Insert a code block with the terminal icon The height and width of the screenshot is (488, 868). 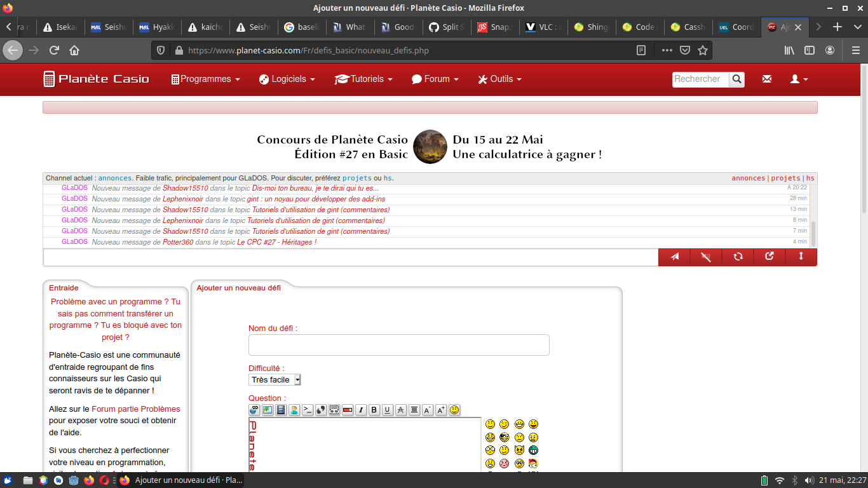pyautogui.click(x=308, y=410)
